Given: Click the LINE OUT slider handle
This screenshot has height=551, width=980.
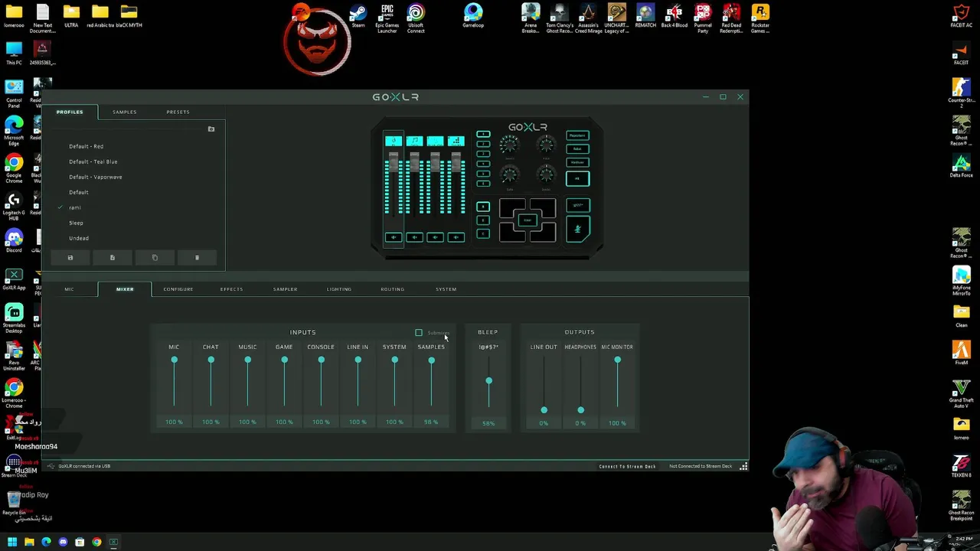Looking at the screenshot, I should click(544, 410).
